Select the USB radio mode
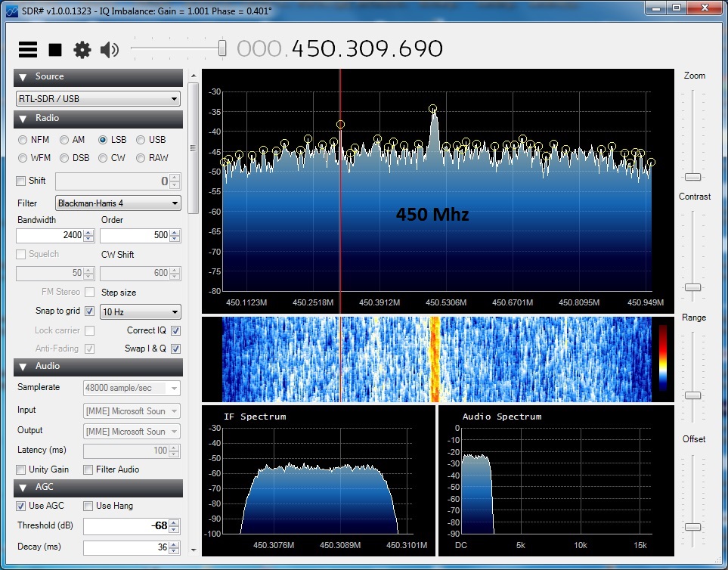This screenshot has height=570, width=728. pos(141,140)
